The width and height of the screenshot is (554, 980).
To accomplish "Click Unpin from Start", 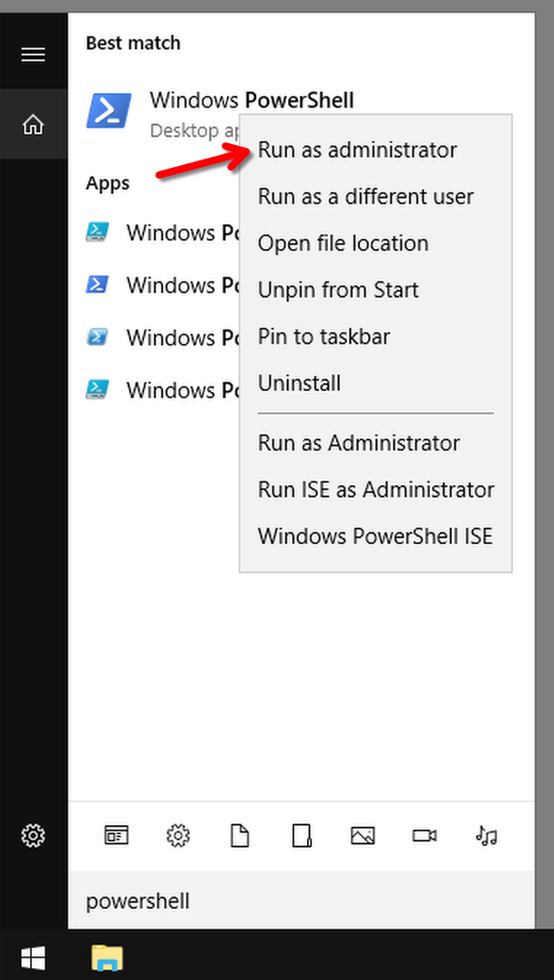I will (338, 290).
